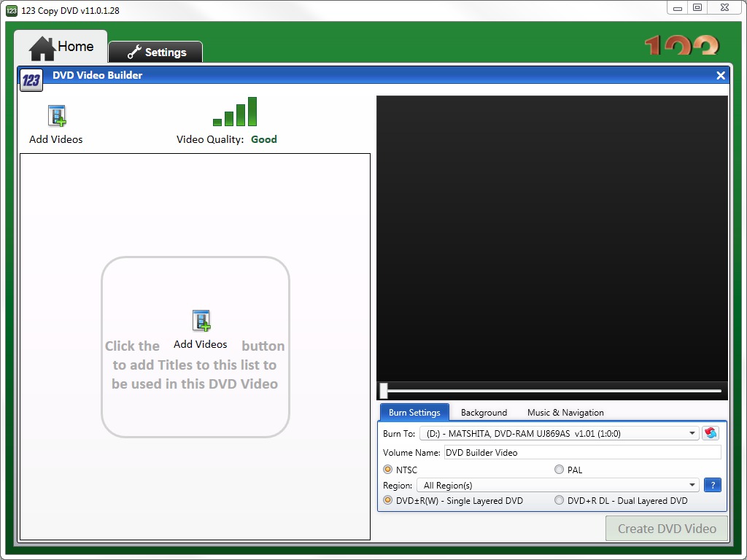This screenshot has height=560, width=747.
Task: Switch to the Settings tab
Action: (x=156, y=52)
